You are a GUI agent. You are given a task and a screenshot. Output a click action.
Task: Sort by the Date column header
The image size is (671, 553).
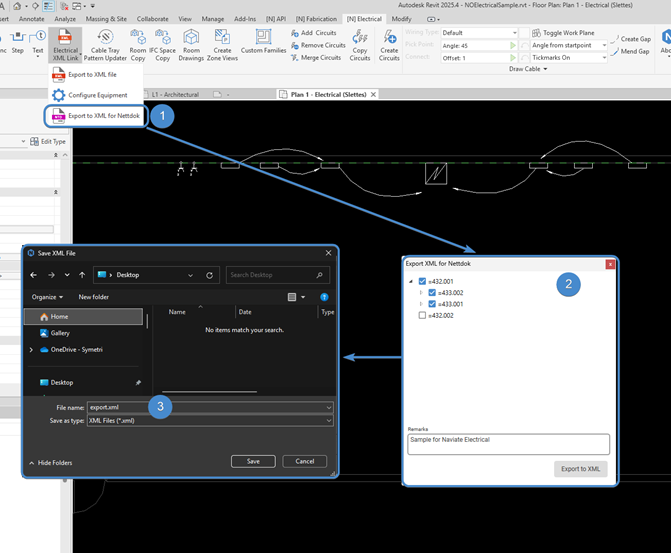pos(245,312)
